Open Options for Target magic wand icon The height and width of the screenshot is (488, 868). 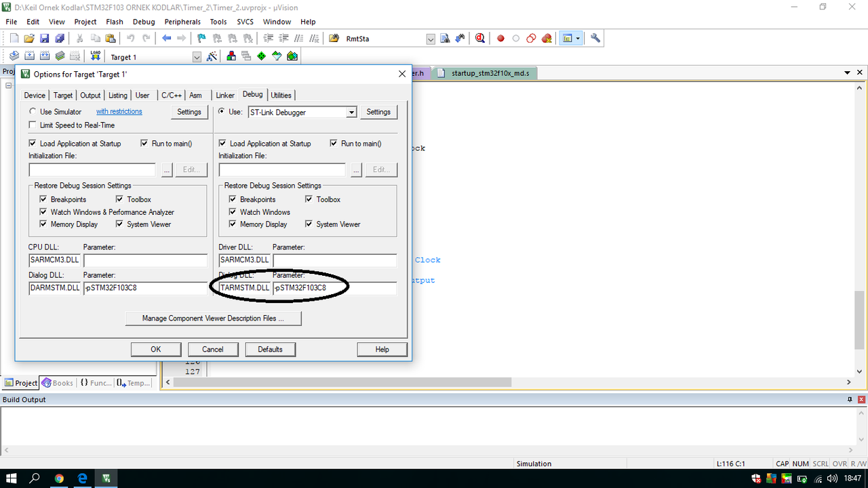(212, 57)
